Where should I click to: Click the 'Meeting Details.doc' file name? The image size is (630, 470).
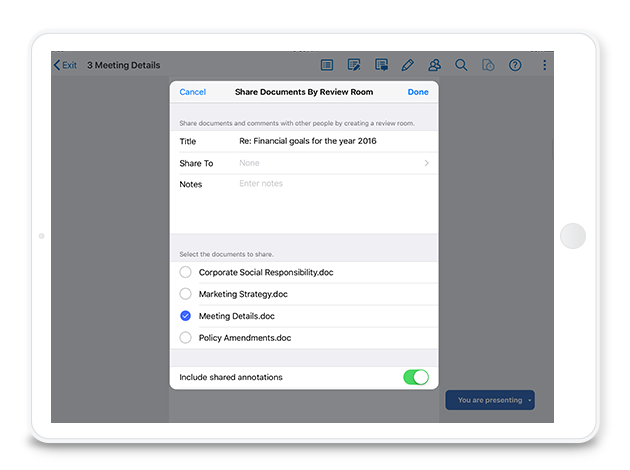coord(236,316)
